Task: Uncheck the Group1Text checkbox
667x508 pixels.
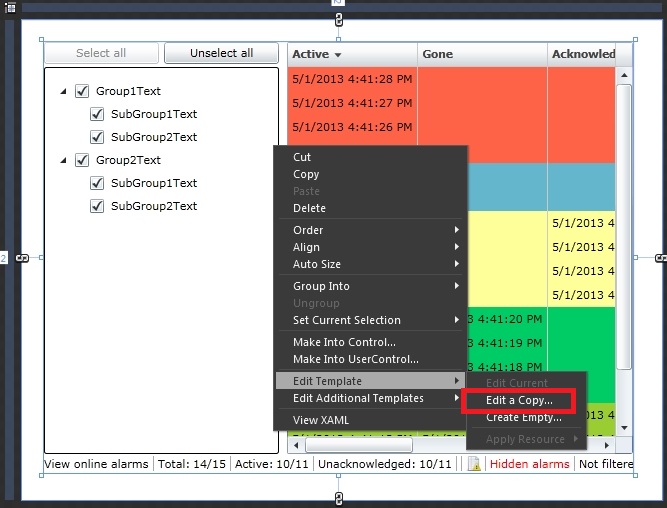Action: (83, 91)
